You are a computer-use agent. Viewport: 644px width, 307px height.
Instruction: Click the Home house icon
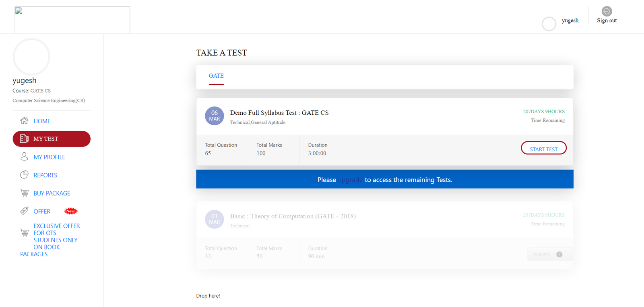(24, 121)
